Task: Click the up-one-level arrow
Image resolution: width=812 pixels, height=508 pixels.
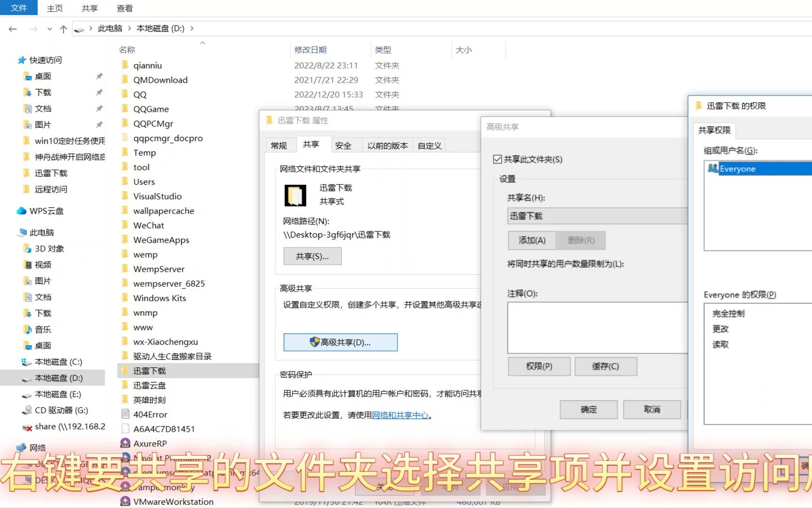Action: coord(63,29)
